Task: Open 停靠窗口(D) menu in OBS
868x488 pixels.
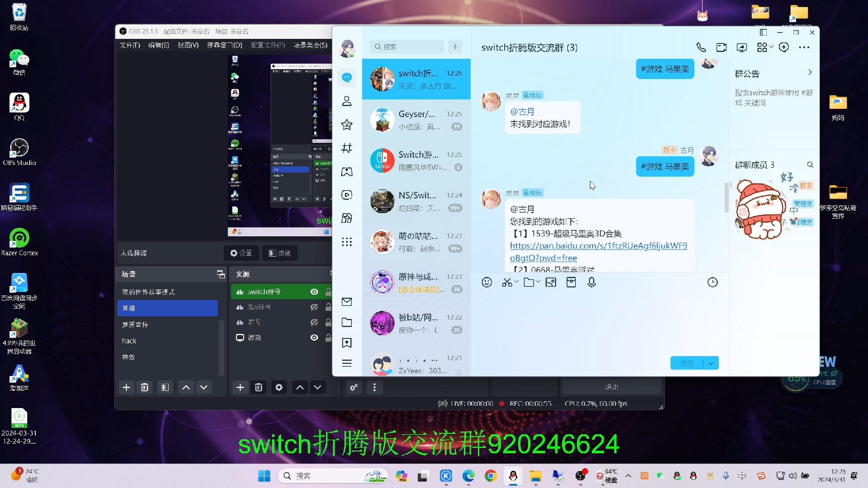Action: 225,45
